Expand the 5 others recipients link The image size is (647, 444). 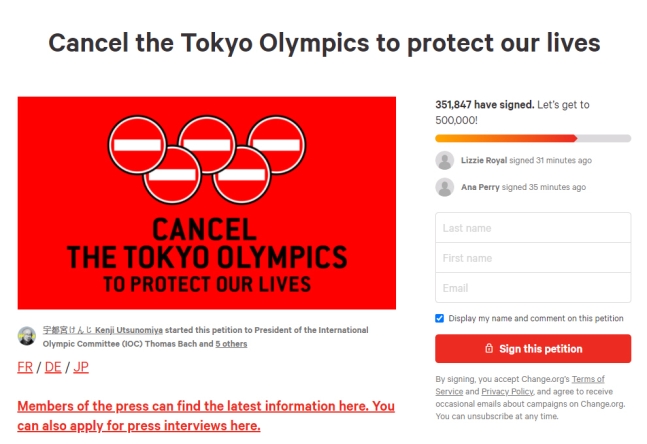point(231,344)
